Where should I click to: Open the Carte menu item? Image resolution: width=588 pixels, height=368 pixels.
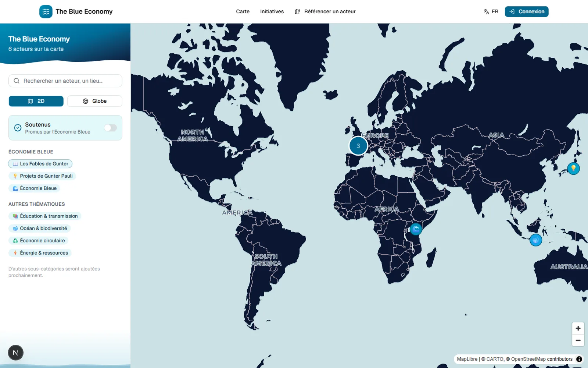[243, 11]
